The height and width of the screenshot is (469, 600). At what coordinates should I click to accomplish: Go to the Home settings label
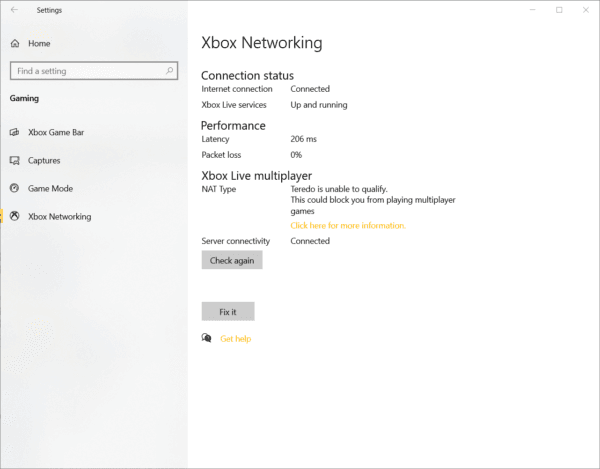coord(39,44)
